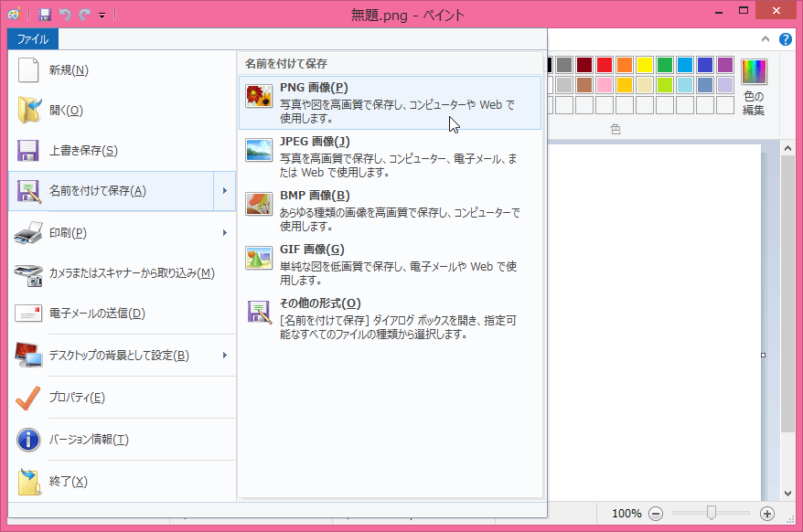Click the brush picture icon for BMP
This screenshot has height=532, width=803.
[x=259, y=204]
